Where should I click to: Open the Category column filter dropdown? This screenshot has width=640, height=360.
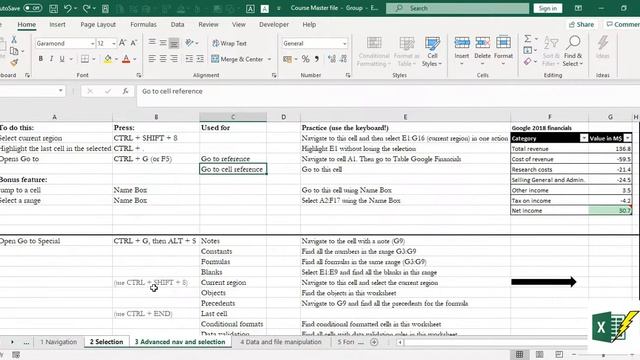tap(584, 138)
